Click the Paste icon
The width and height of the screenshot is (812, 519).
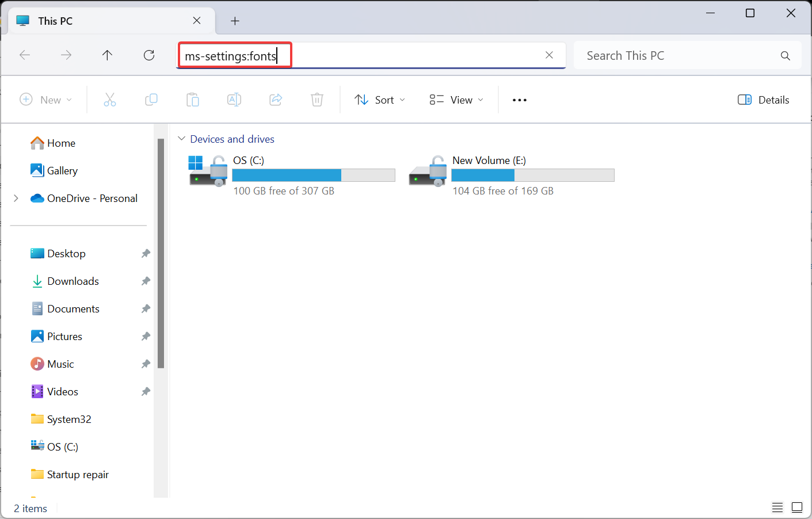point(193,100)
